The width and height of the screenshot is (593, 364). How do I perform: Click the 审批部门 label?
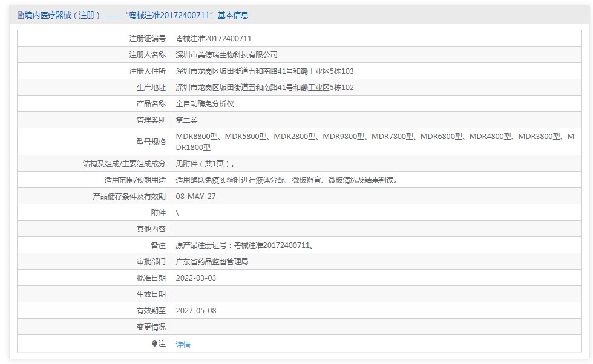click(151, 262)
